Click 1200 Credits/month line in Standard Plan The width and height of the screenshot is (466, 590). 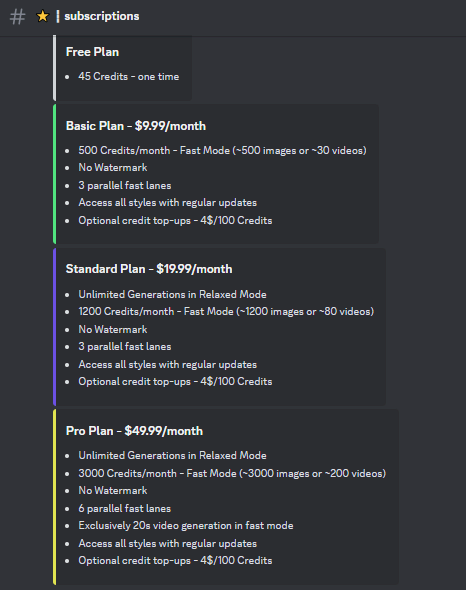[226, 312]
